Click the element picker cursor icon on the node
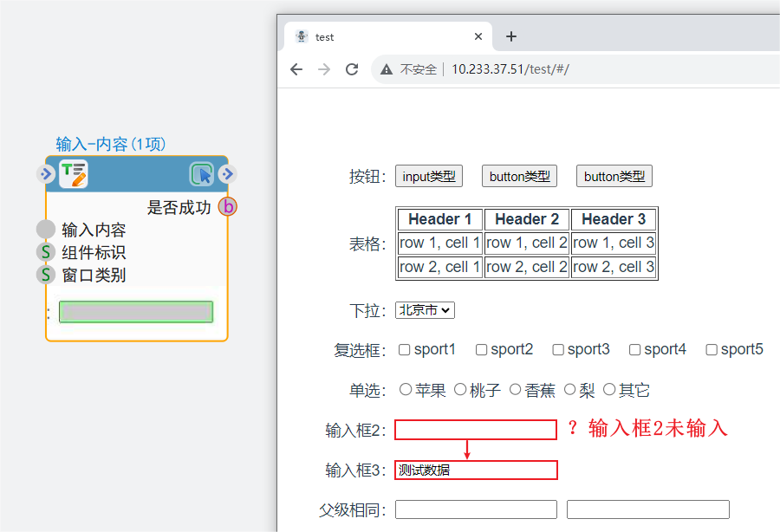This screenshot has height=532, width=780. pos(202,174)
